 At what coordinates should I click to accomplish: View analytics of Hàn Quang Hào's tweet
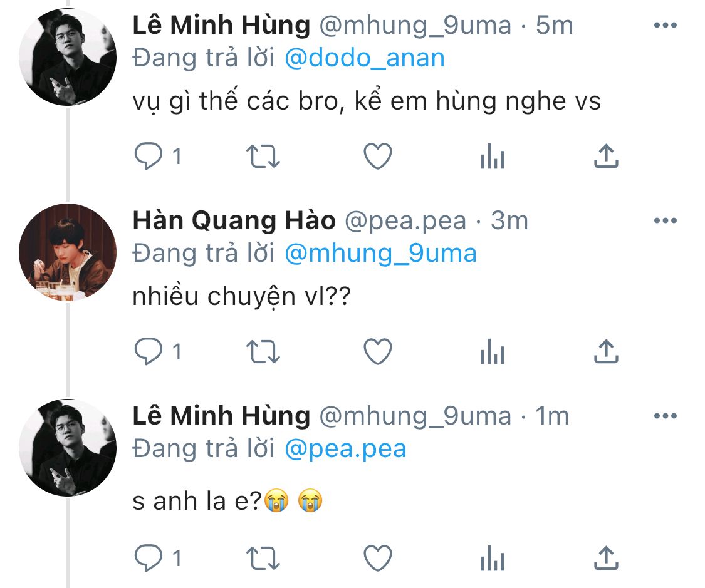[493, 353]
